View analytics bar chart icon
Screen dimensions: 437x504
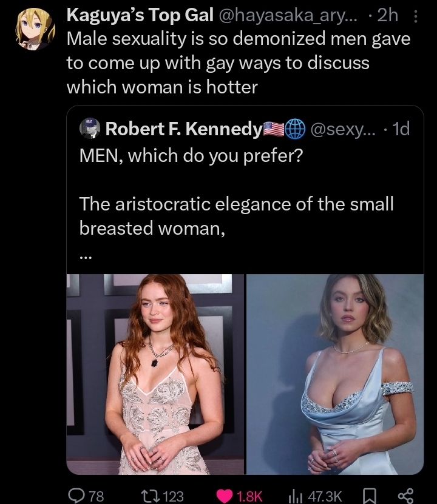(294, 496)
